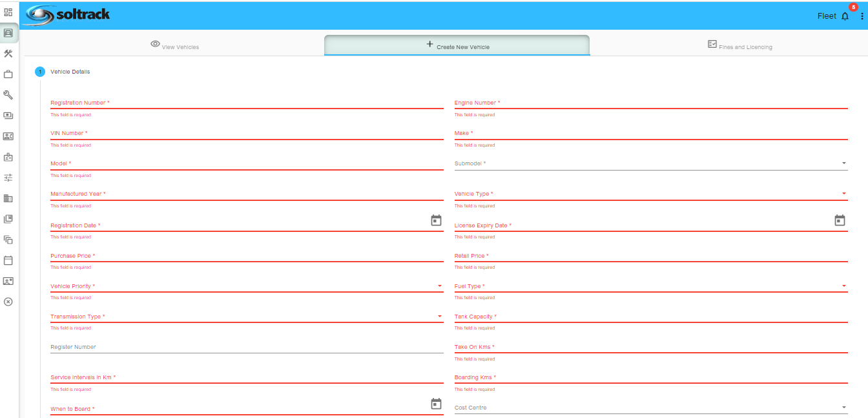Open the three-dot menu in header

[x=862, y=16]
